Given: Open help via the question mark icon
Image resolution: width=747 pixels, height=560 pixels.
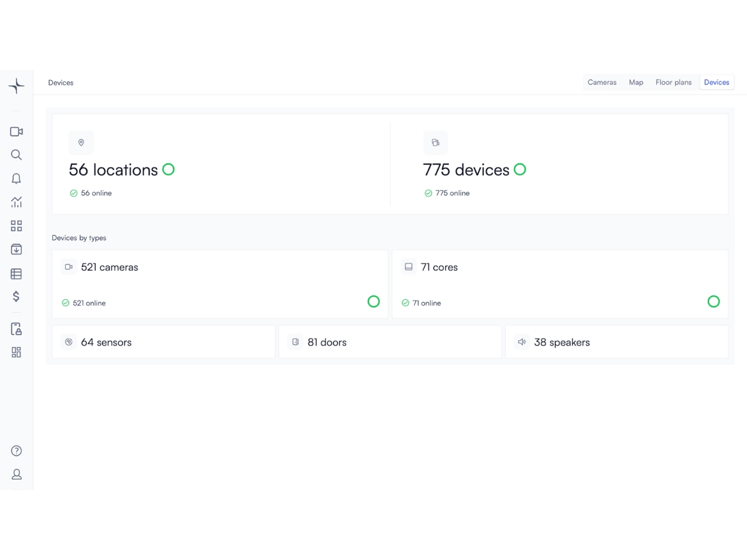Looking at the screenshot, I should click(16, 451).
